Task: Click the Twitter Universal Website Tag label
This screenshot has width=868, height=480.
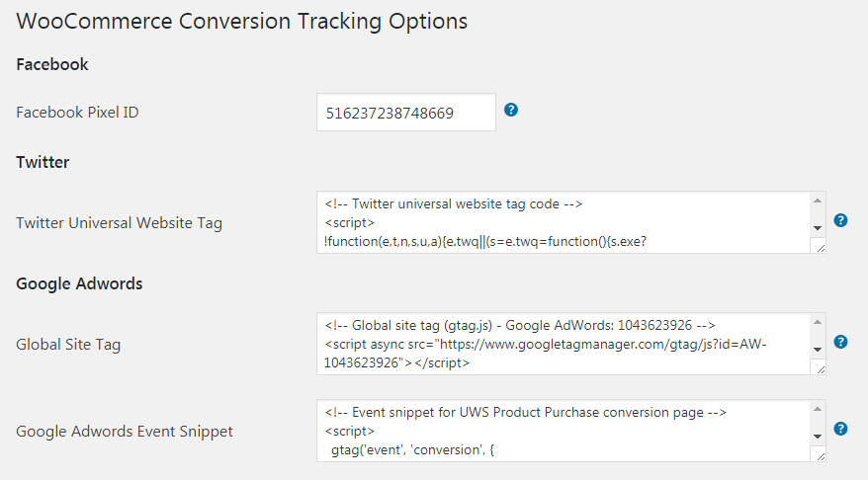Action: pos(119,223)
